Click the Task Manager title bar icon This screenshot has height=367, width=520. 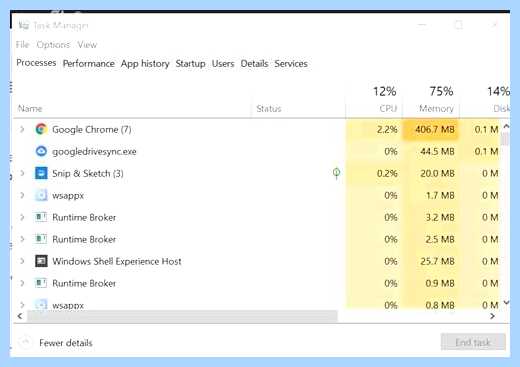pos(24,25)
